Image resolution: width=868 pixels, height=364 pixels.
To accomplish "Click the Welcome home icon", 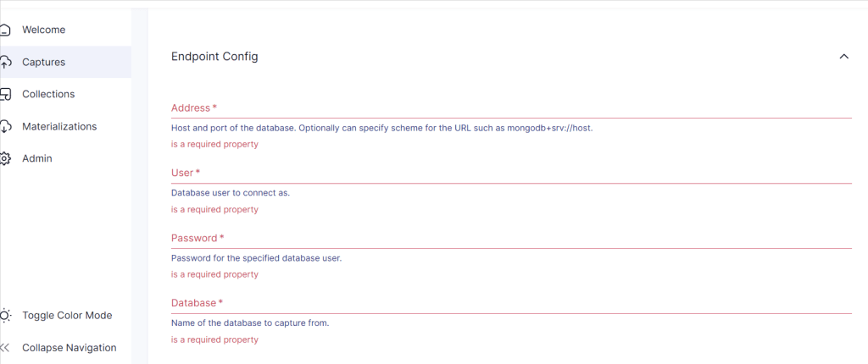I will pos(5,30).
